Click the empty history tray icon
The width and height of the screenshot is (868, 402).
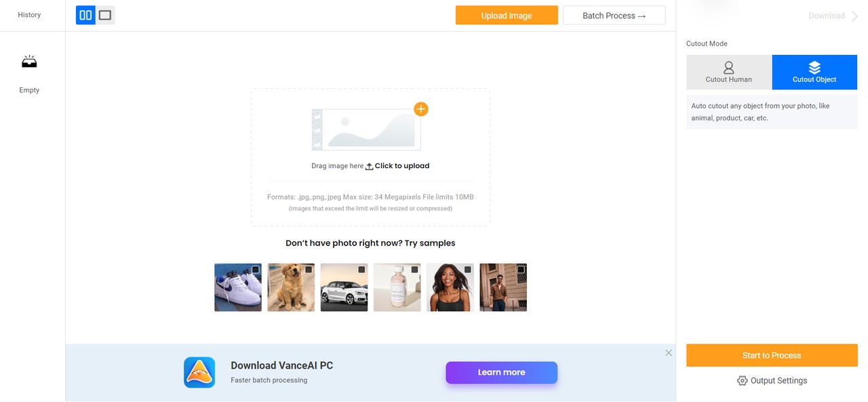click(29, 62)
